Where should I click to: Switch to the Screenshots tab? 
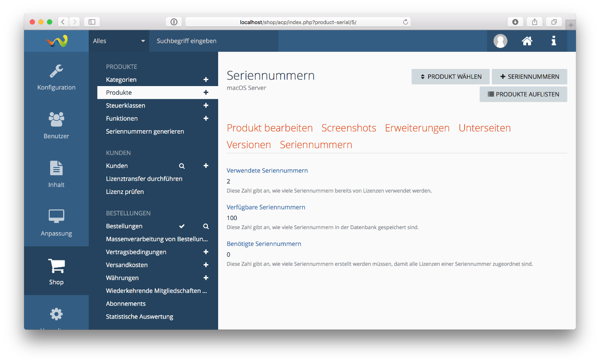point(348,128)
